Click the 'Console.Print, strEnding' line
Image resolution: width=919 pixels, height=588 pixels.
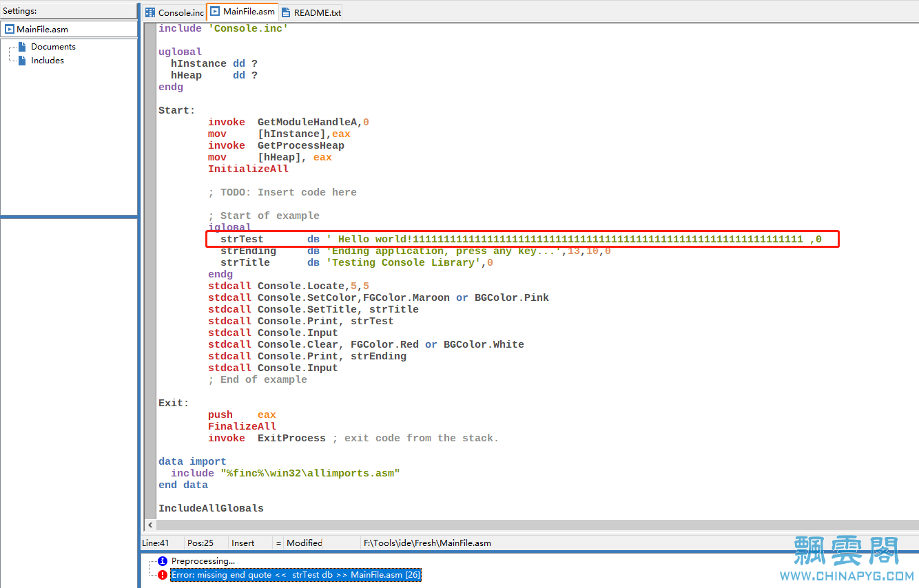coord(307,356)
